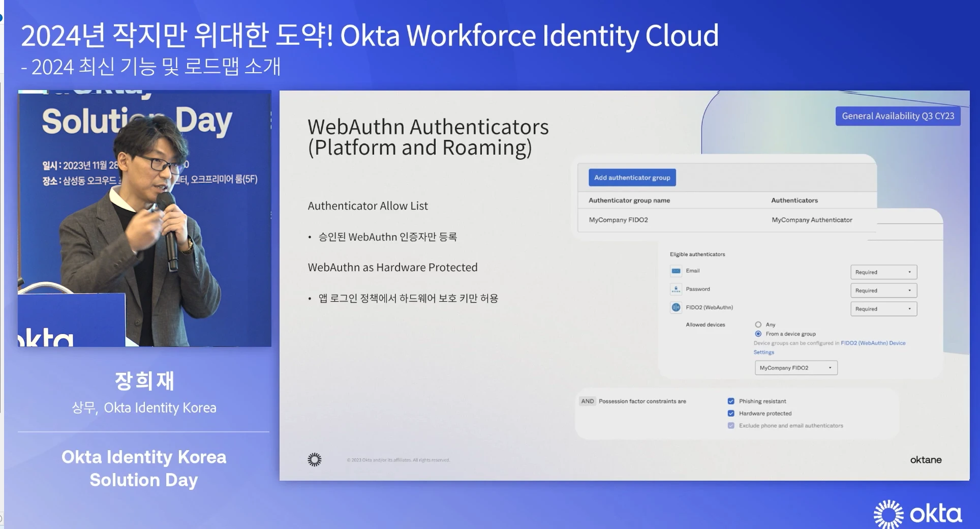The width and height of the screenshot is (980, 529).
Task: Open the Password Required dropdown
Action: pos(883,290)
